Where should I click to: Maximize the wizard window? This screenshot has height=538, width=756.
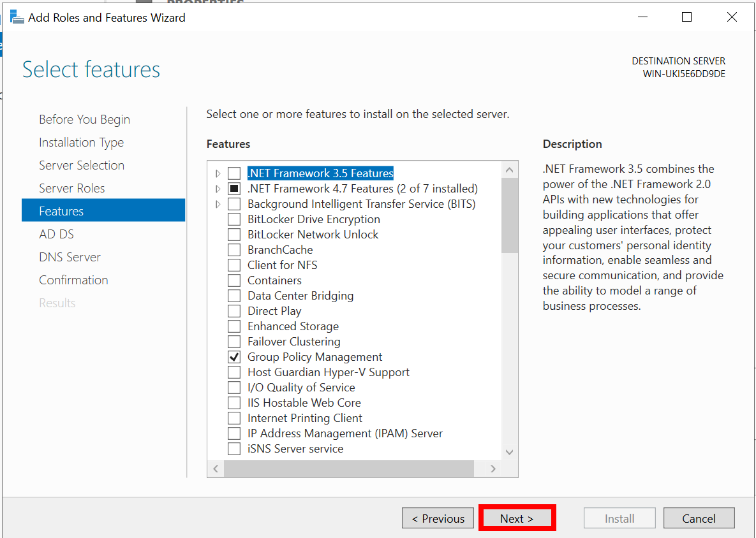click(687, 17)
